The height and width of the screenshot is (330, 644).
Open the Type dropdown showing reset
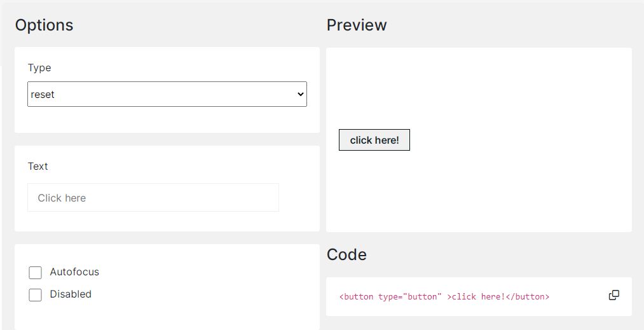pyautogui.click(x=167, y=94)
